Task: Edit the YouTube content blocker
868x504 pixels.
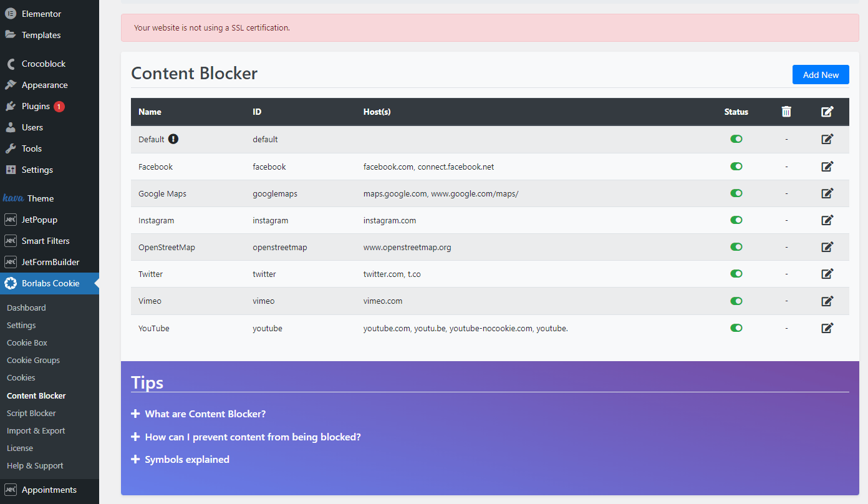Action: (x=827, y=328)
